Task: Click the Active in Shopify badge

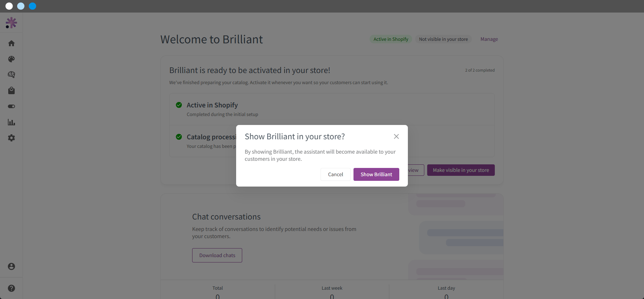Action: (x=391, y=39)
